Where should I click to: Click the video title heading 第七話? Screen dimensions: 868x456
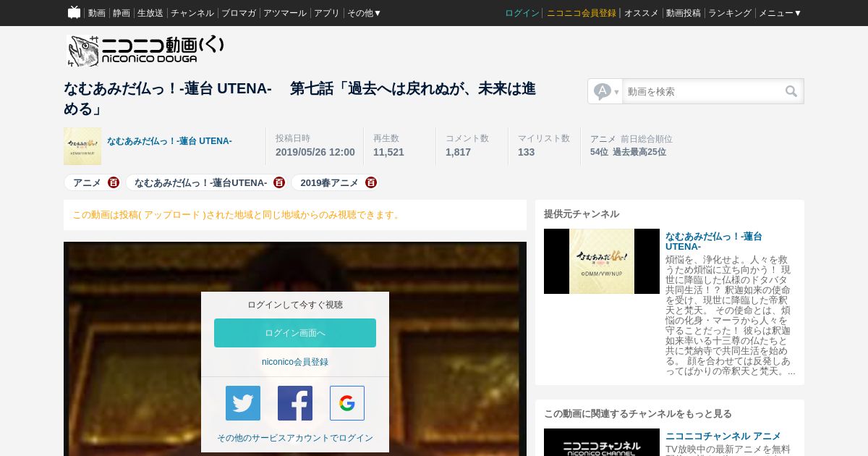(x=299, y=98)
